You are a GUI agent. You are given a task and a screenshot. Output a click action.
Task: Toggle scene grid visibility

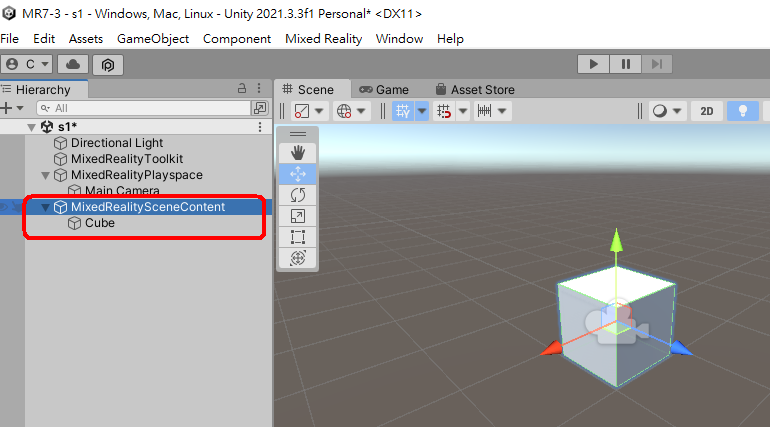point(403,111)
